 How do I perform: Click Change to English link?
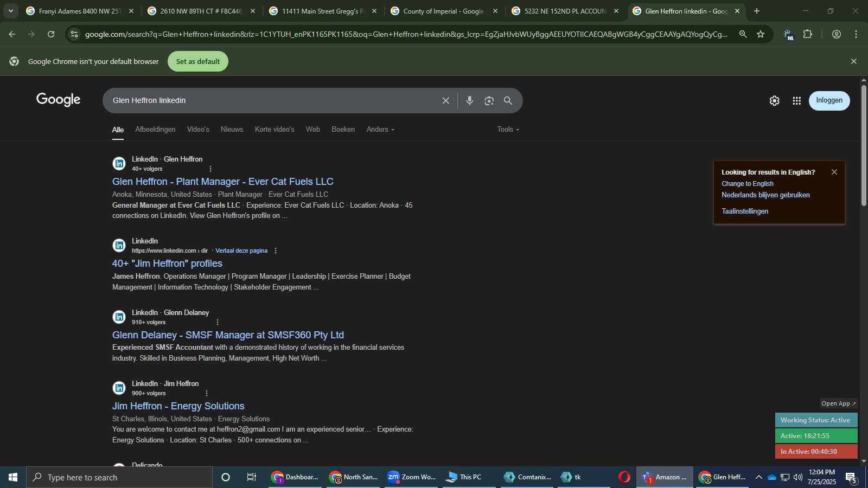(x=748, y=184)
